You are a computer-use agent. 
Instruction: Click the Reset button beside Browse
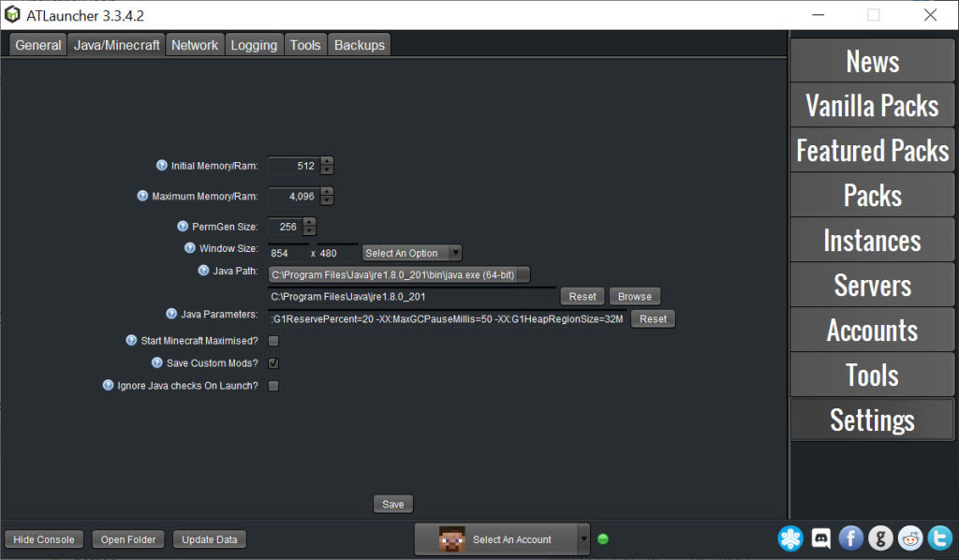(583, 297)
